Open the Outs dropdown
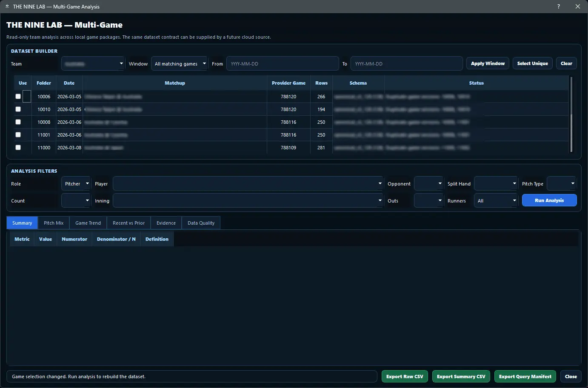This screenshot has height=388, width=588. [429, 200]
